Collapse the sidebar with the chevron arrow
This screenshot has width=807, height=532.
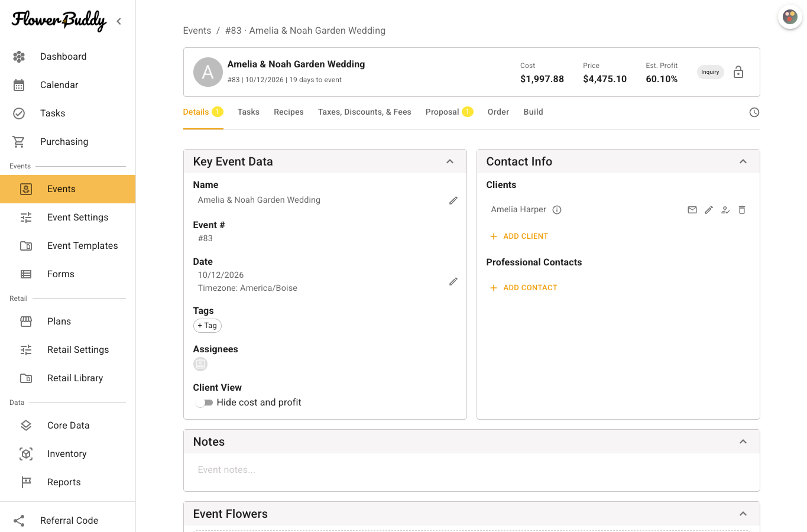click(119, 21)
